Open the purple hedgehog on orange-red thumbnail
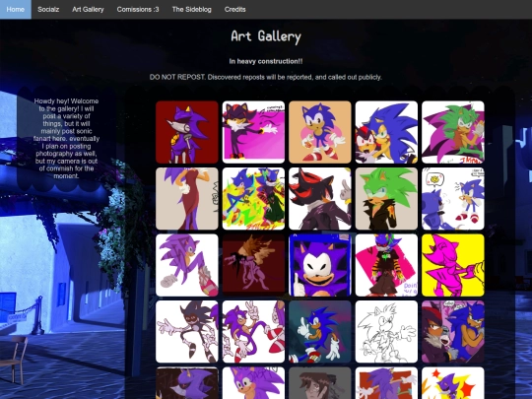Viewport: 532px width, 399px height. tap(386, 382)
